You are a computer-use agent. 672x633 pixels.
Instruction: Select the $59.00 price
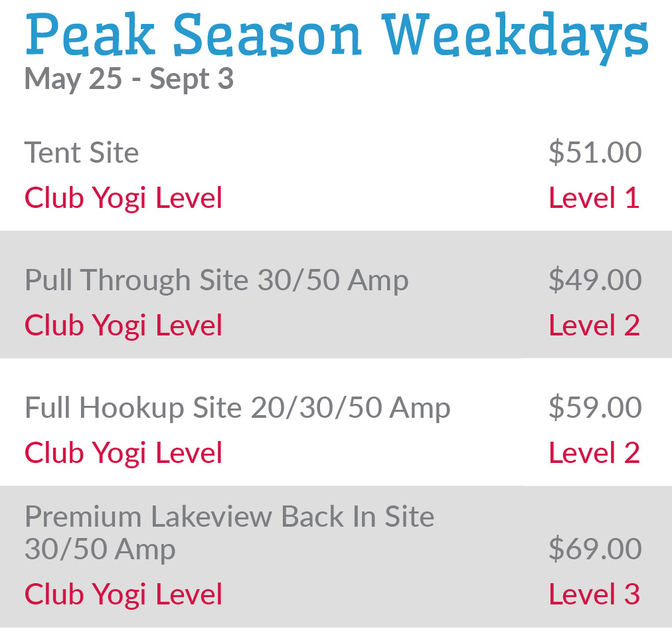595,407
